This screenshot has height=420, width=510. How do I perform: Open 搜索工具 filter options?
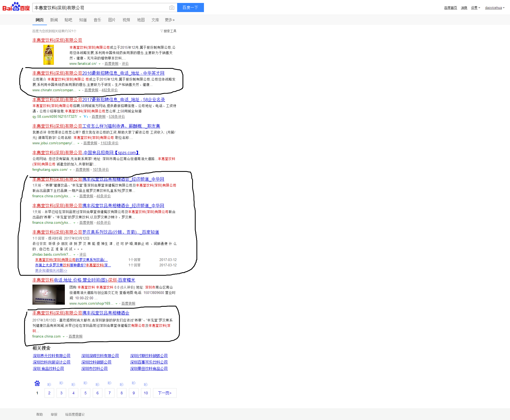168,31
